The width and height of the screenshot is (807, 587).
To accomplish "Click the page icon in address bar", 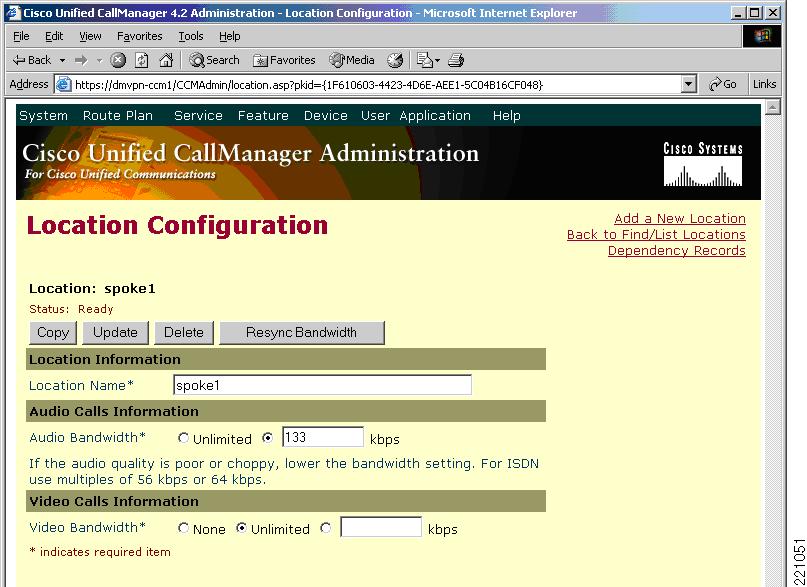I will (63, 84).
